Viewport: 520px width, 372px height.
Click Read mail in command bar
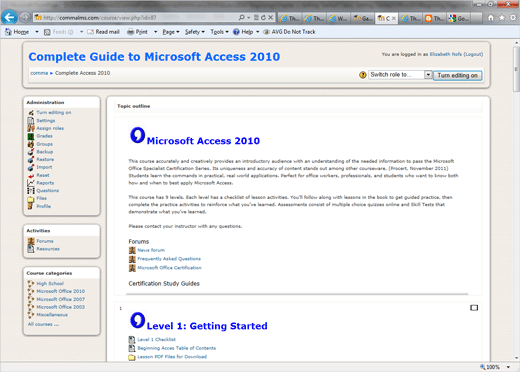(x=103, y=32)
